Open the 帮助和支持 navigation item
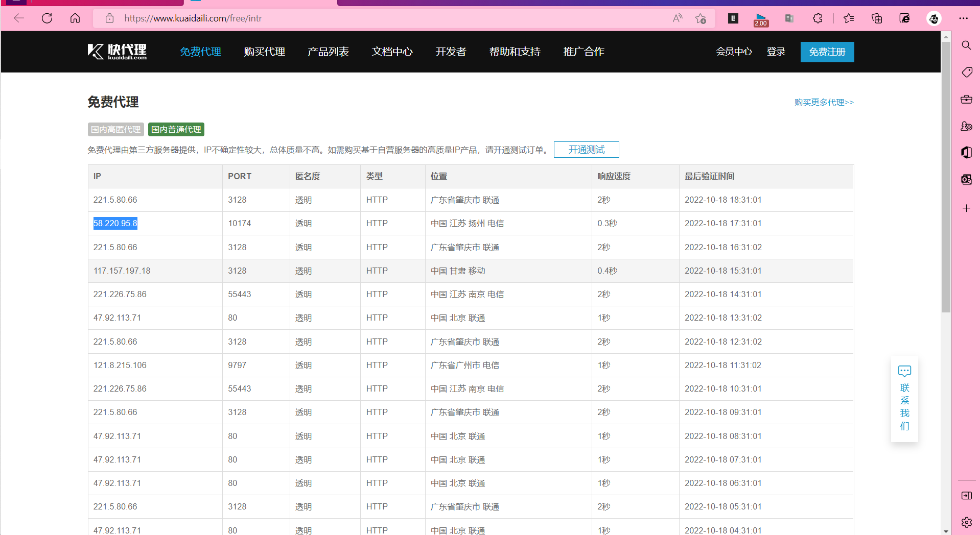 [515, 52]
